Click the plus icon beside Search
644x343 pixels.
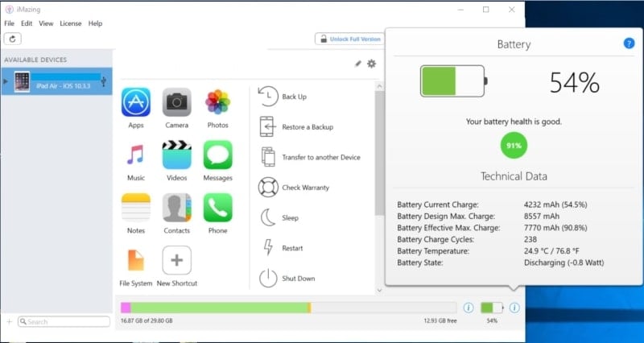point(10,321)
